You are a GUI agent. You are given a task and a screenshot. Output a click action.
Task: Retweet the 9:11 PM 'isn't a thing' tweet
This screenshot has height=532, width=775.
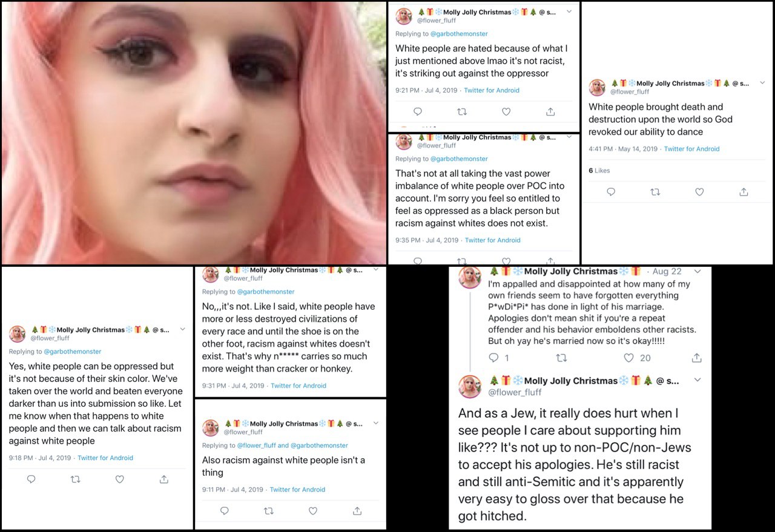point(269,511)
